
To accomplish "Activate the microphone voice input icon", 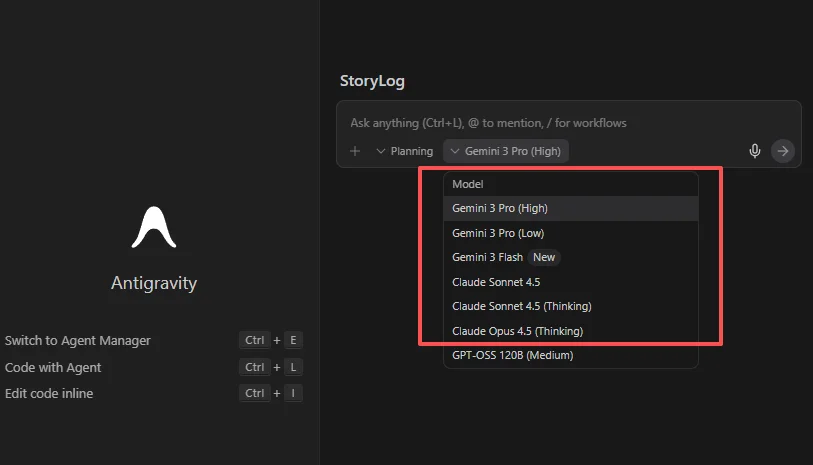I will click(x=755, y=151).
